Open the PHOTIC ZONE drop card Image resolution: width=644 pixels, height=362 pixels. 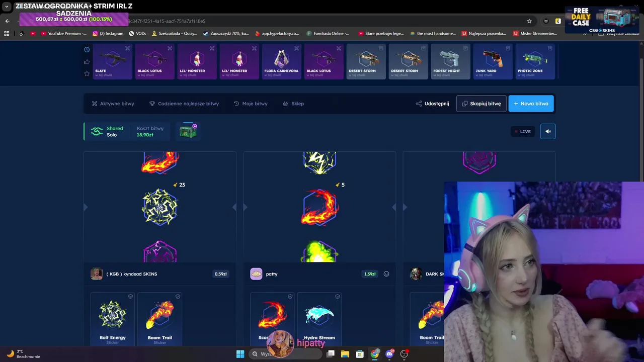tap(535, 61)
